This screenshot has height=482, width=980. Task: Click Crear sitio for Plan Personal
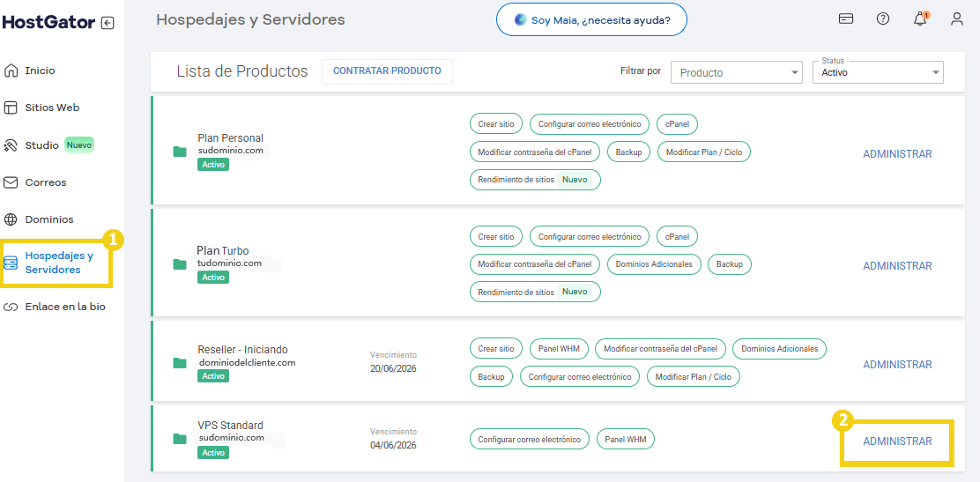(x=496, y=124)
